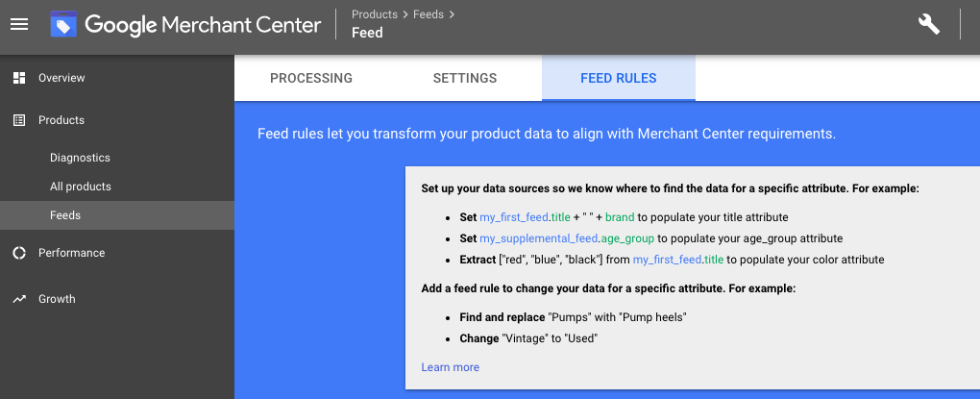Image resolution: width=980 pixels, height=399 pixels.
Task: Select the Feed Rules tab
Action: tap(619, 78)
